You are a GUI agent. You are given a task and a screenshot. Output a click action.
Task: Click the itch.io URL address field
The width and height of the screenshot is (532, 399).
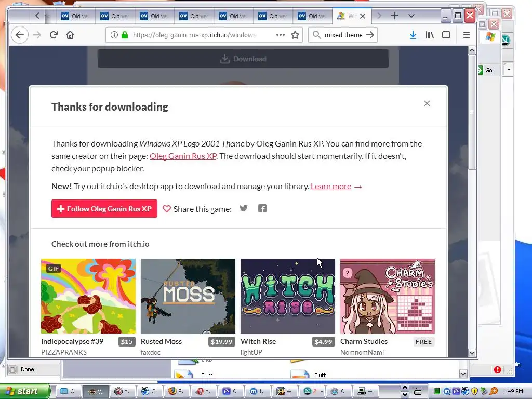click(194, 35)
